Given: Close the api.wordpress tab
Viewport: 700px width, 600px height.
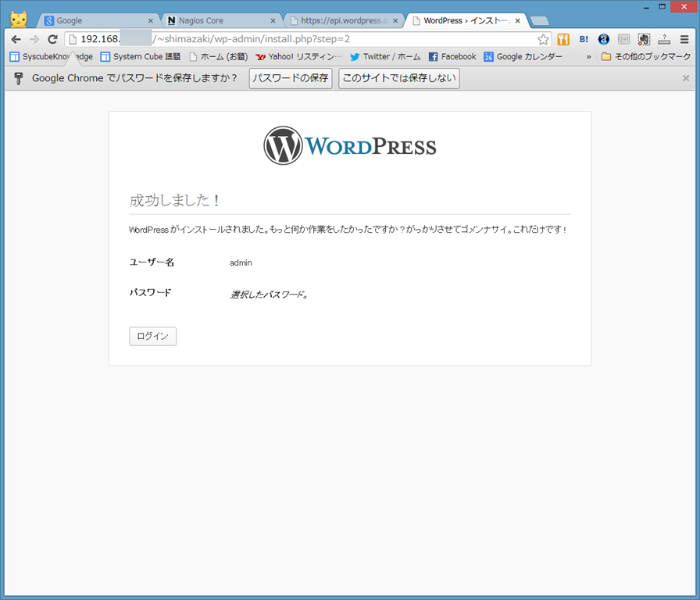Looking at the screenshot, I should pyautogui.click(x=395, y=20).
